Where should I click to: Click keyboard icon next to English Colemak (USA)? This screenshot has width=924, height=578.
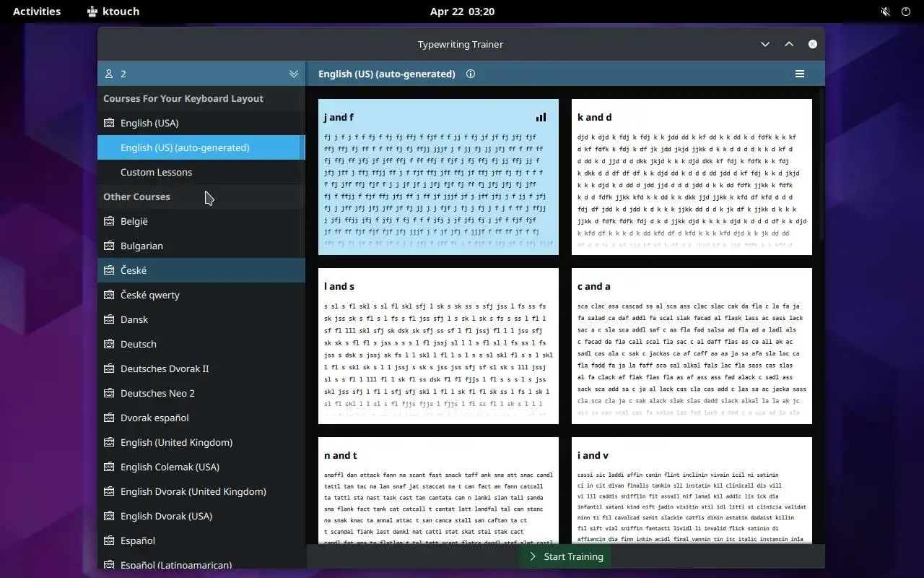click(109, 467)
